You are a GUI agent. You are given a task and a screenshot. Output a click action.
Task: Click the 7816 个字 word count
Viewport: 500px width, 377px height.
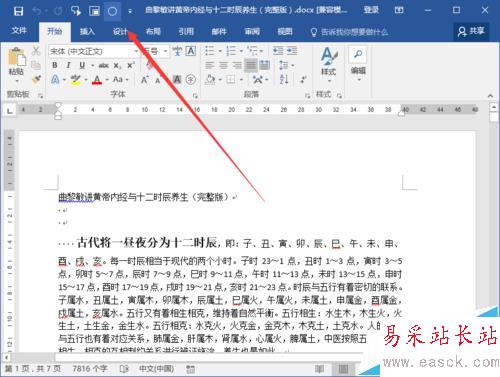[90, 369]
